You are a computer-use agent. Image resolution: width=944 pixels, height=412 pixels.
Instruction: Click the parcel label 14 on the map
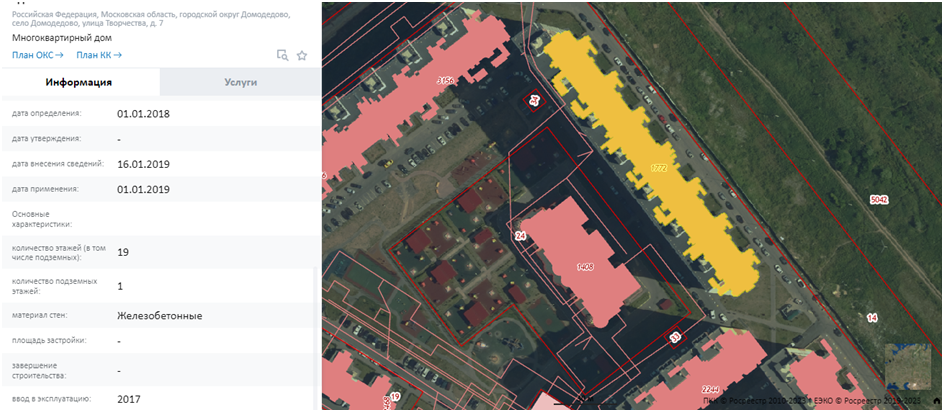[871, 317]
